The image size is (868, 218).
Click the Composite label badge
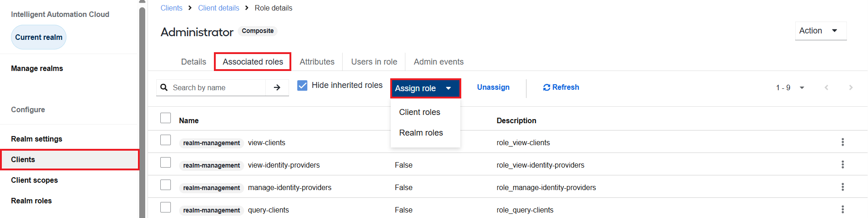coord(257,31)
